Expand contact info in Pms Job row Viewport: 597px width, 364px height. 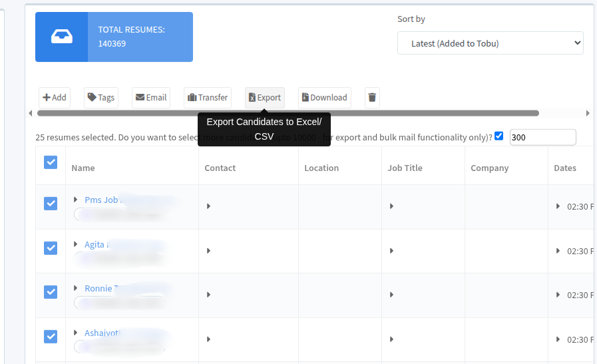coord(208,206)
